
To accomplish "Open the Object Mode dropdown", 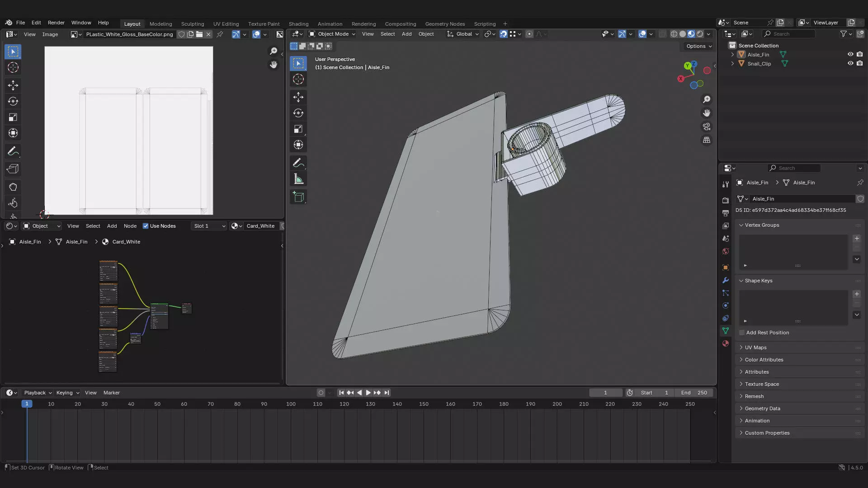I will [332, 34].
